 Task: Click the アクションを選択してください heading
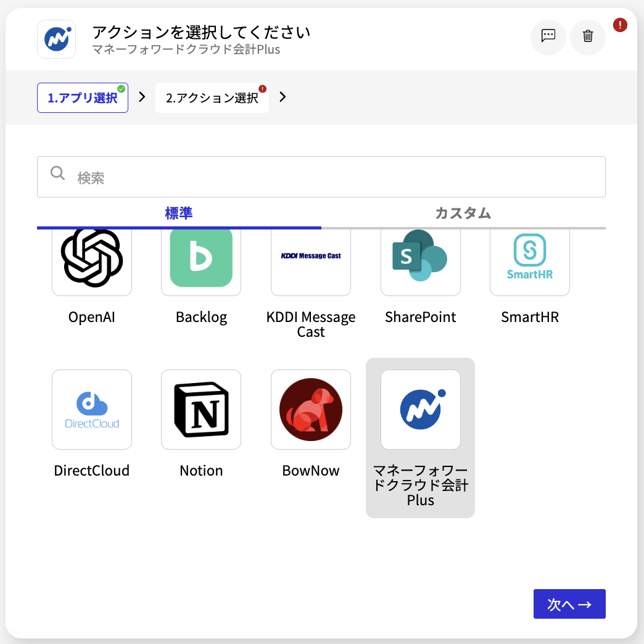click(201, 32)
